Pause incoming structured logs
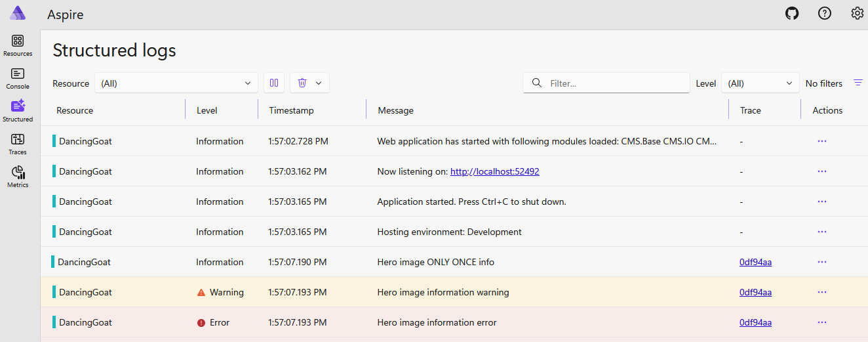Screen dimensions: 868x342 [274, 83]
